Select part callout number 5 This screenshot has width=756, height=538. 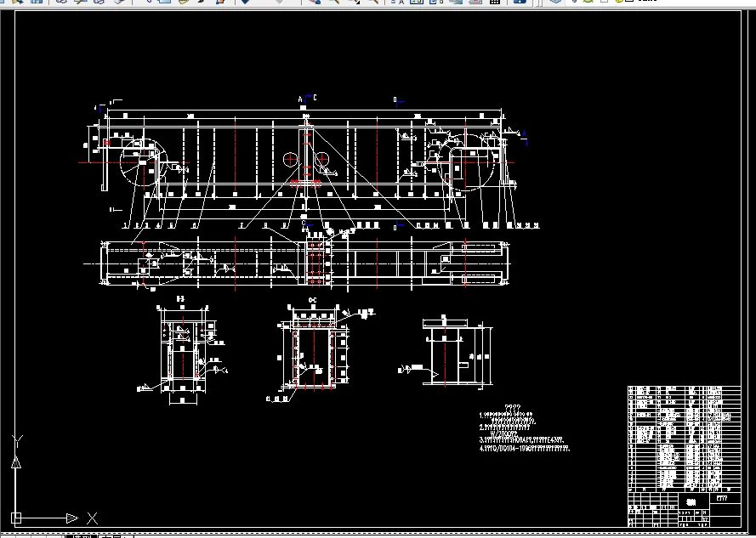pyautogui.click(x=171, y=225)
